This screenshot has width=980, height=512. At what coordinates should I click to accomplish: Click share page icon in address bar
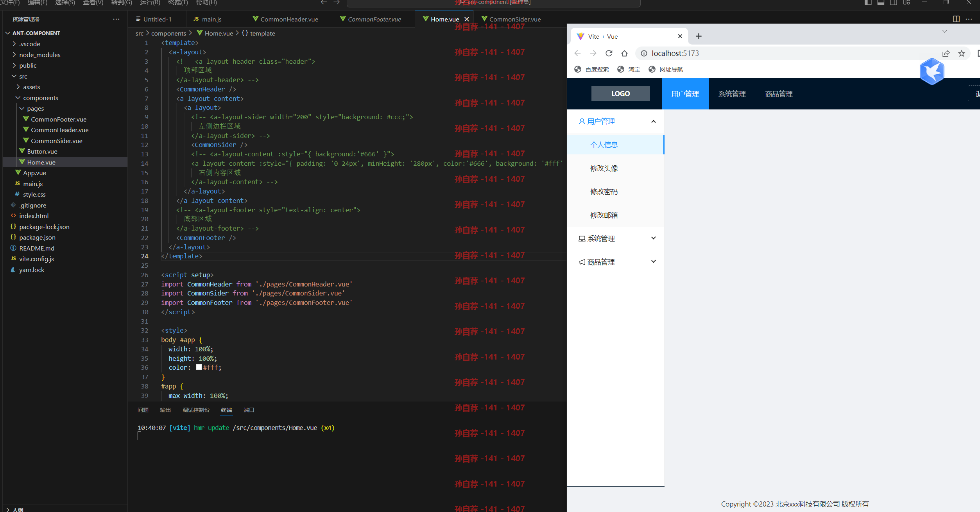pyautogui.click(x=946, y=53)
